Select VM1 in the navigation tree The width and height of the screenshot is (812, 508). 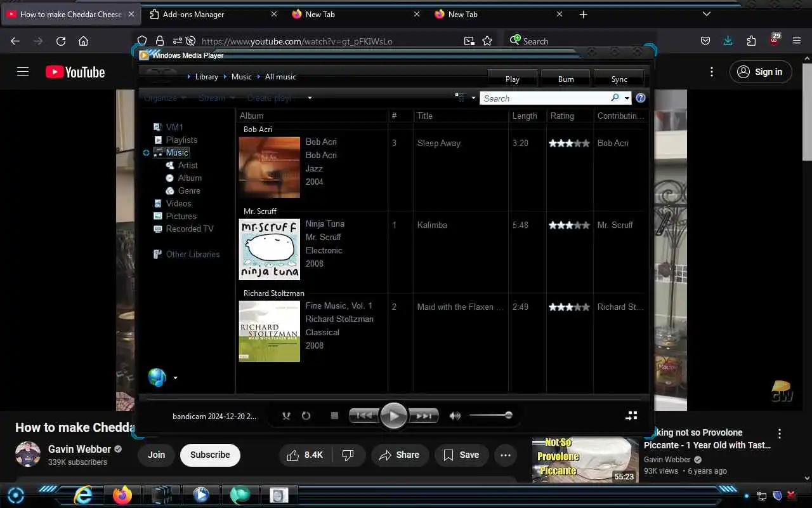[174, 127]
